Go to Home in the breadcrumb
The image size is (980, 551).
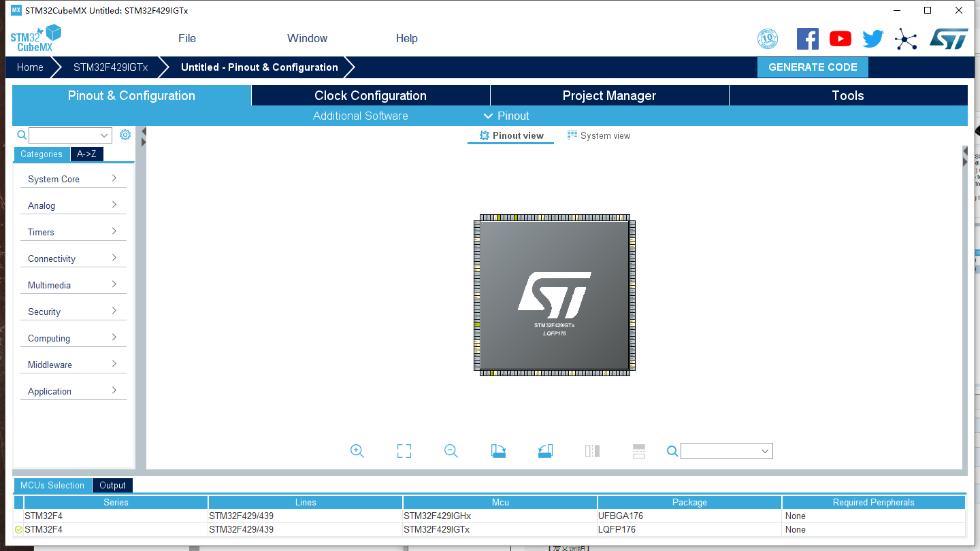(x=30, y=67)
